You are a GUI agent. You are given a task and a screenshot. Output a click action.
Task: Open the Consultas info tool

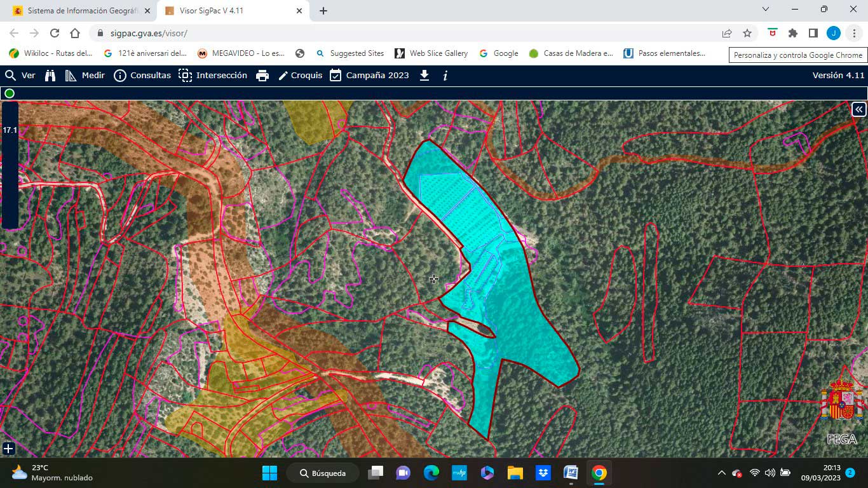tap(142, 76)
